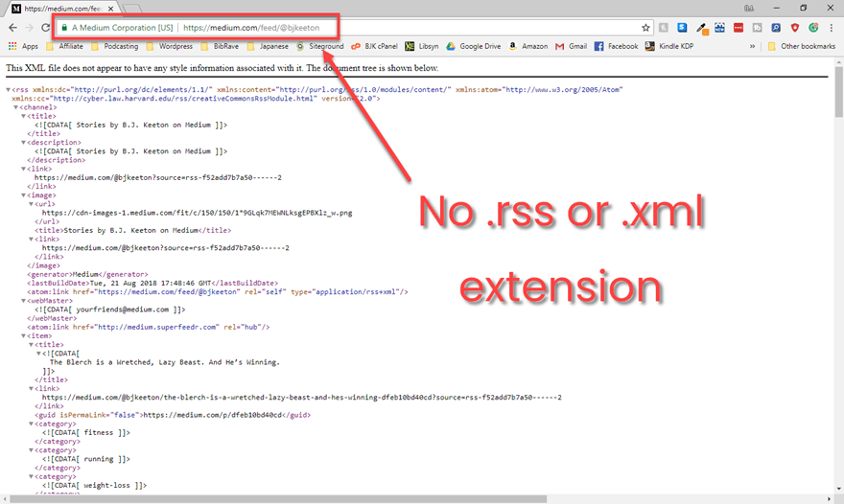844x504 pixels.
Task: Open the BibRave bookmarks folder
Action: pos(220,46)
